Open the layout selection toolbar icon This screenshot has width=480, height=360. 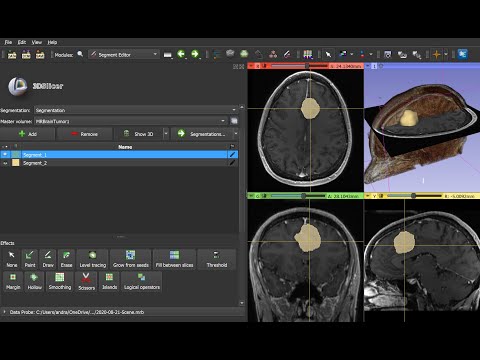[x=308, y=54]
